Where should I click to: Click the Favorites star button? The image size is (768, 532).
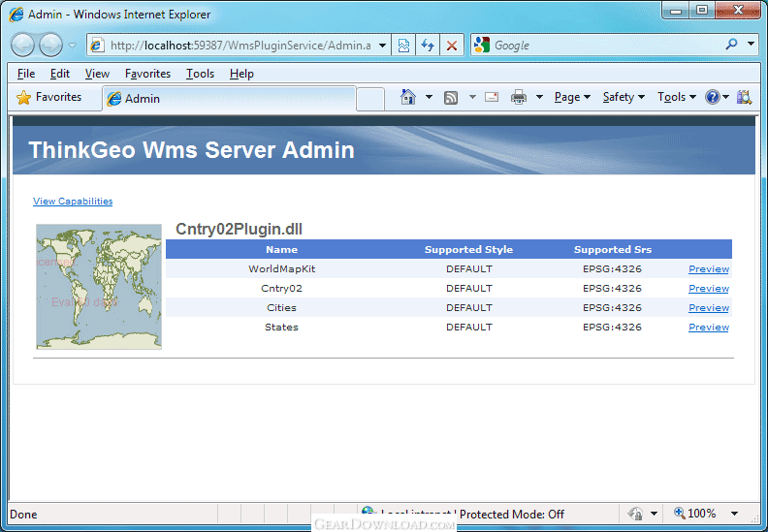49,97
